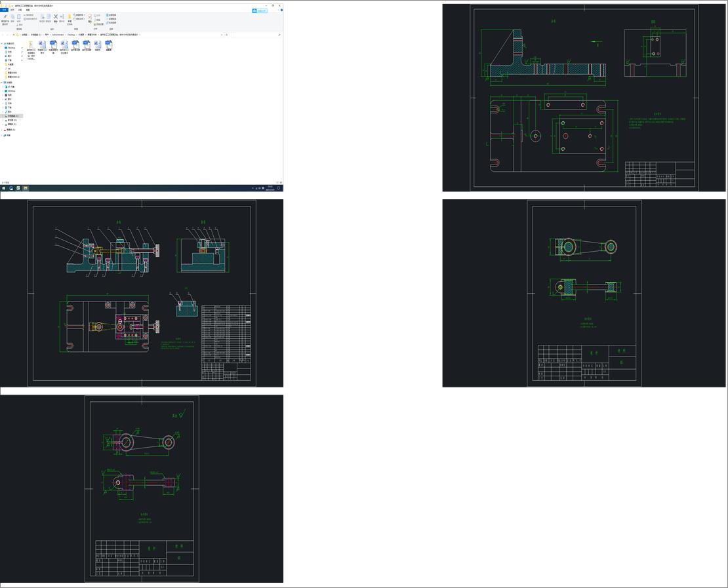Click the Rename icon in Explorer ribbon
This screenshot has width=728, height=588.
(x=62, y=18)
